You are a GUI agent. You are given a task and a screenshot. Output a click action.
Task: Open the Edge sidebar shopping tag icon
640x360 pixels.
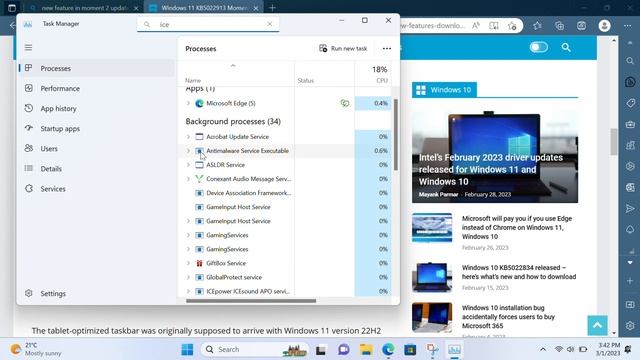[630, 103]
